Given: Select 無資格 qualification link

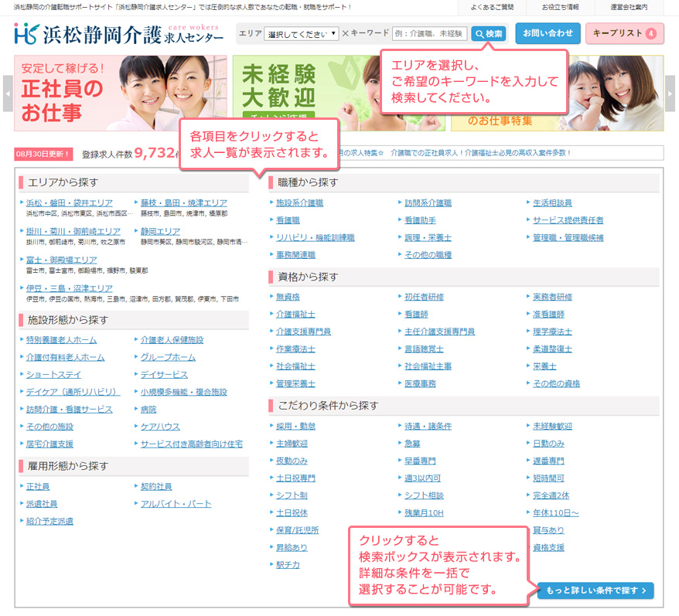Looking at the screenshot, I should pyautogui.click(x=288, y=297).
